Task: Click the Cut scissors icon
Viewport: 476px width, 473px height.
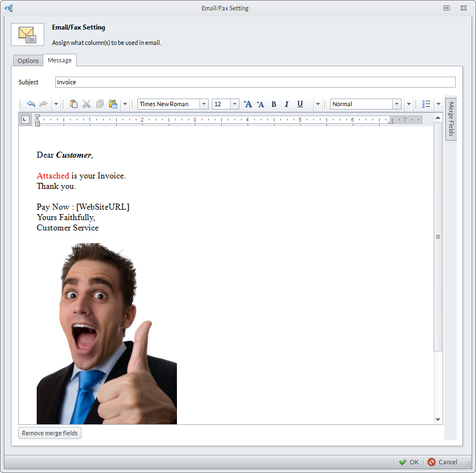Action: (87, 104)
